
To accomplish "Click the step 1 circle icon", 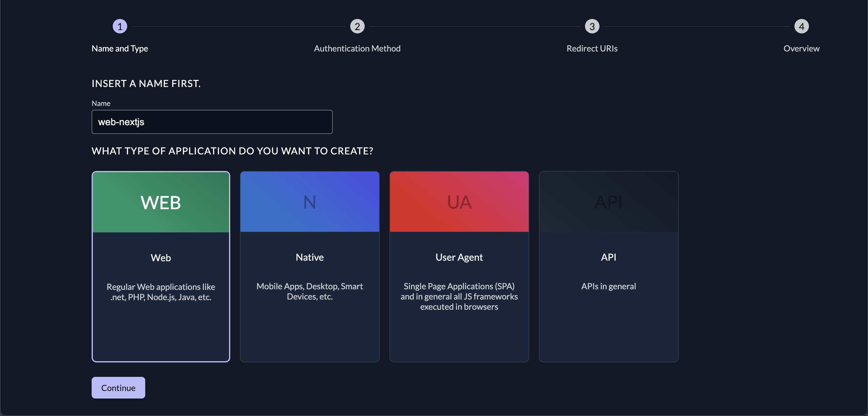I will click(120, 26).
